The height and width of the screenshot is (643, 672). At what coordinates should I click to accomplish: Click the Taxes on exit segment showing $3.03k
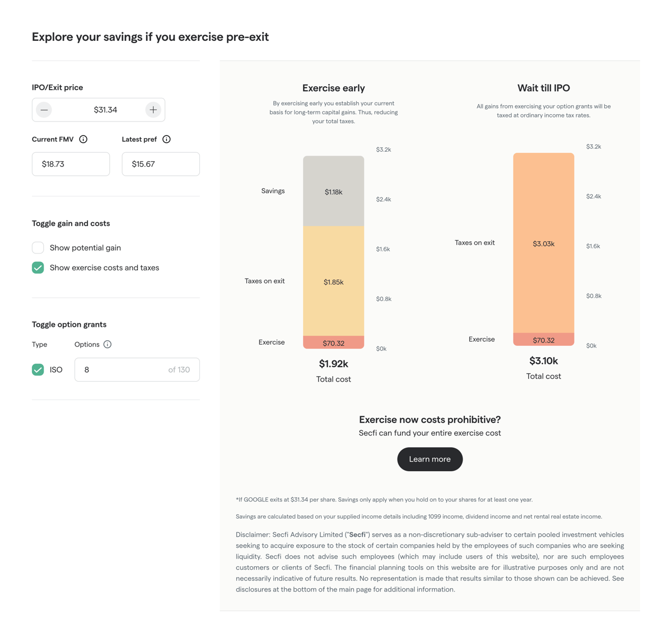click(543, 243)
